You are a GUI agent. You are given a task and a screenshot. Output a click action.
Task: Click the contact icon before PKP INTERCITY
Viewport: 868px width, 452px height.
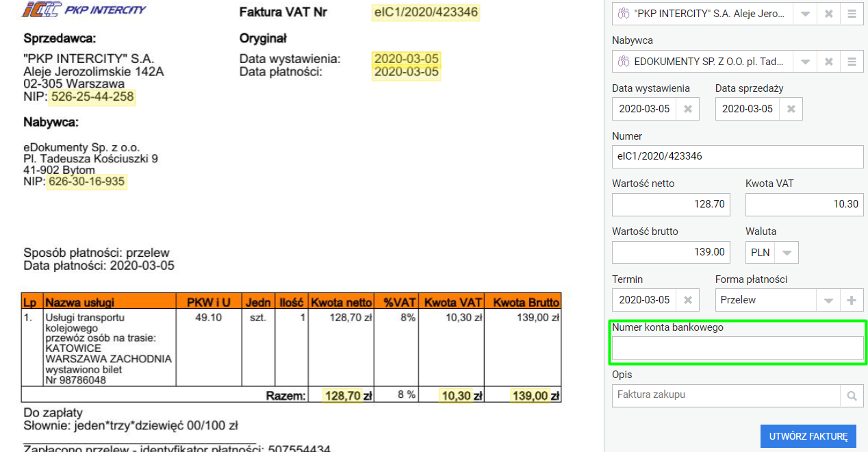623,14
